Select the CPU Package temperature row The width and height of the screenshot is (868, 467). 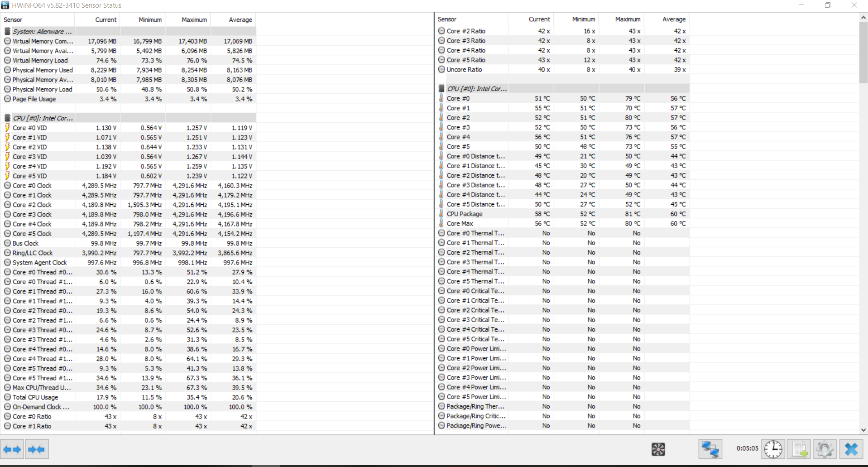[563, 214]
